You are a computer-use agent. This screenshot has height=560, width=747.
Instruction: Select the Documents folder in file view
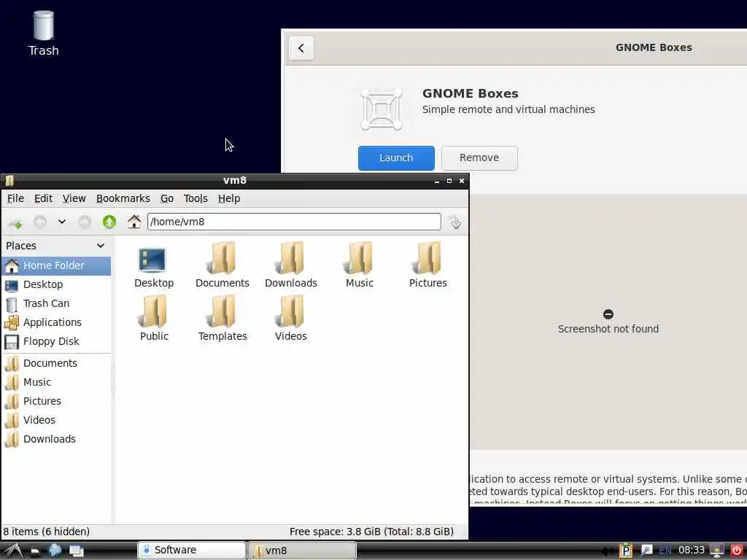pyautogui.click(x=222, y=265)
